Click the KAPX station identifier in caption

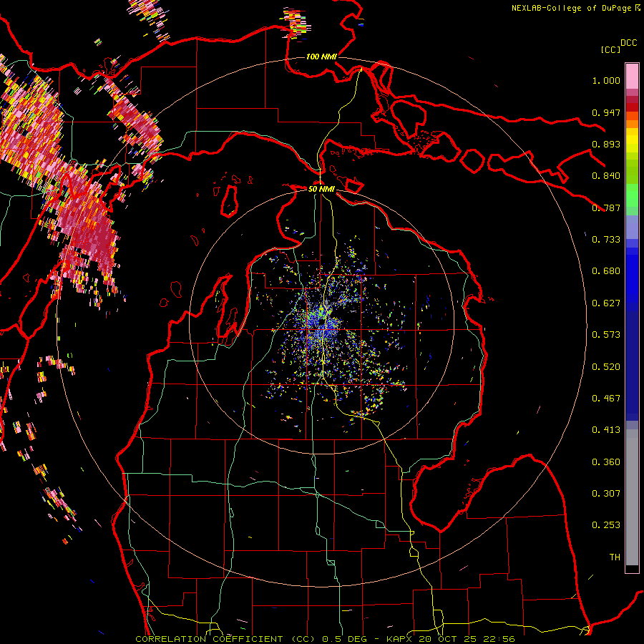[x=400, y=639]
